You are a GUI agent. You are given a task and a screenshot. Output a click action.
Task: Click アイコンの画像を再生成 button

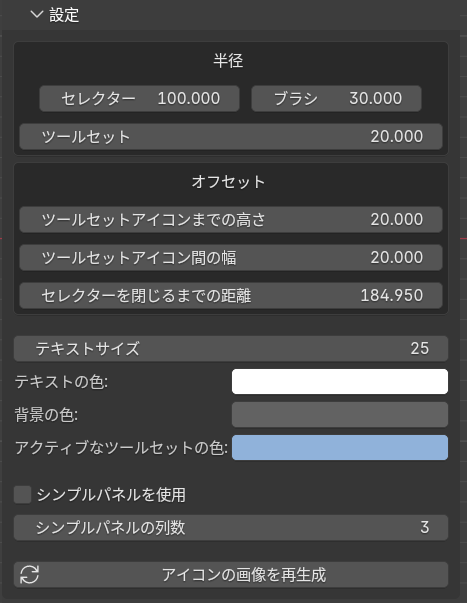coord(231,575)
